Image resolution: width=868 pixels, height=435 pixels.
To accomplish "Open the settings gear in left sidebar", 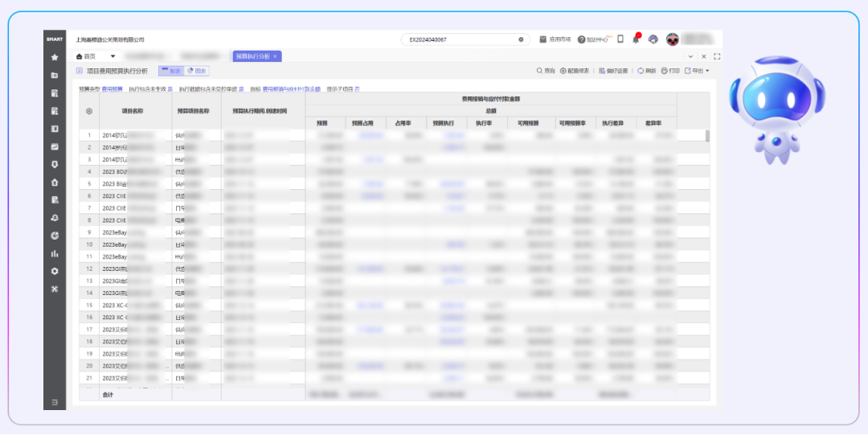I will point(55,271).
